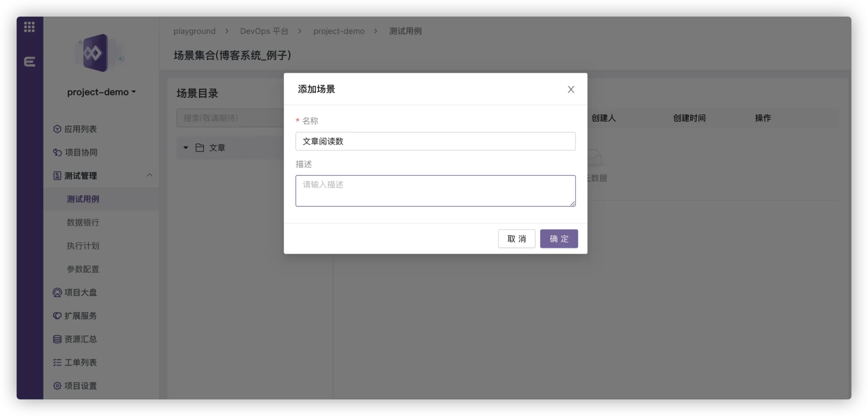Click the 确定 confirm button

[559, 239]
